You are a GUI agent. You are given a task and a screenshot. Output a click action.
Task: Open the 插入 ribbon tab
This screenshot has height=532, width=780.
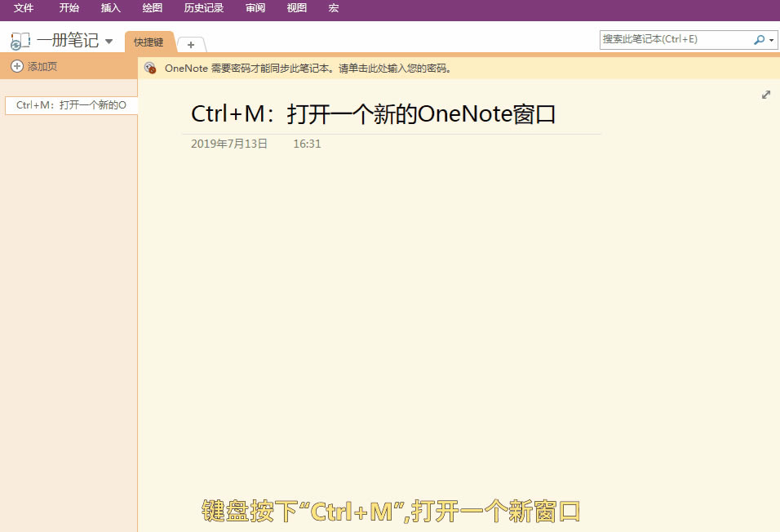pos(110,9)
